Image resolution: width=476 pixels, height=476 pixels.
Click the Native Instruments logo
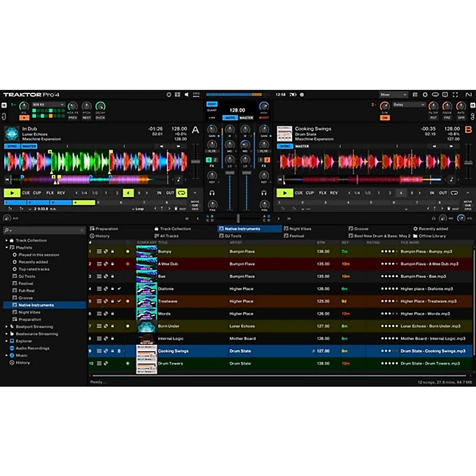(469, 95)
